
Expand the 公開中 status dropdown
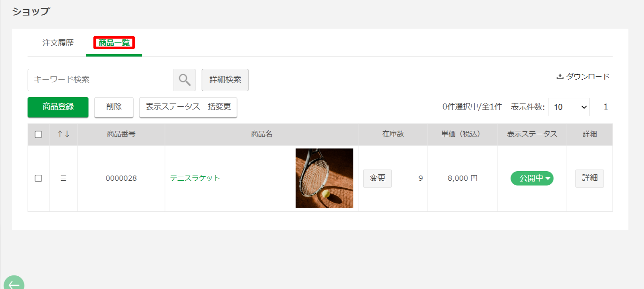[532, 178]
